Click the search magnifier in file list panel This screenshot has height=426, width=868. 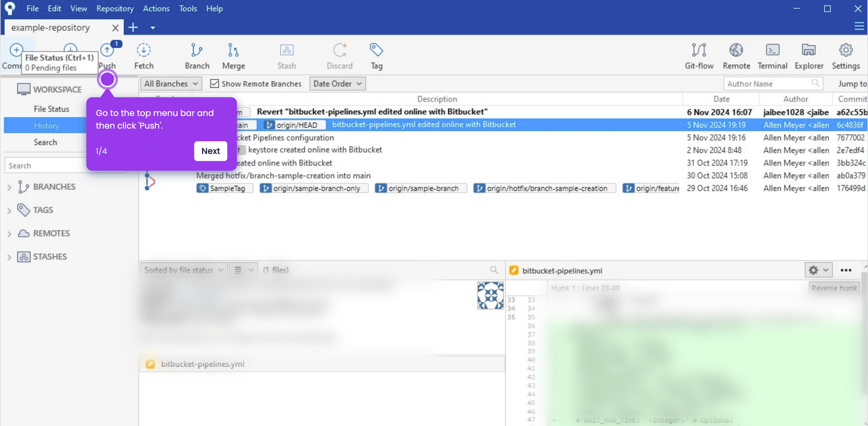(x=494, y=270)
